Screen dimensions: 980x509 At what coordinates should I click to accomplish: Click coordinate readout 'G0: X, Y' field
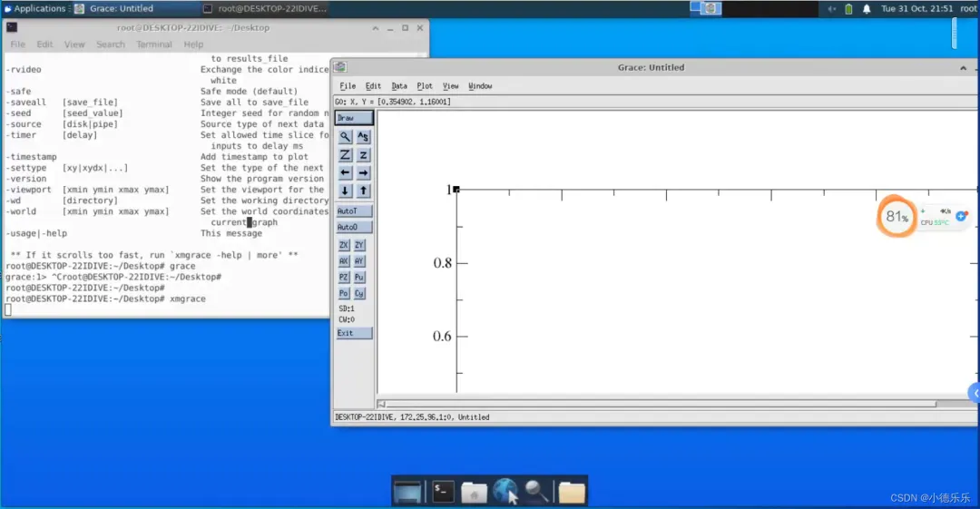pos(393,102)
